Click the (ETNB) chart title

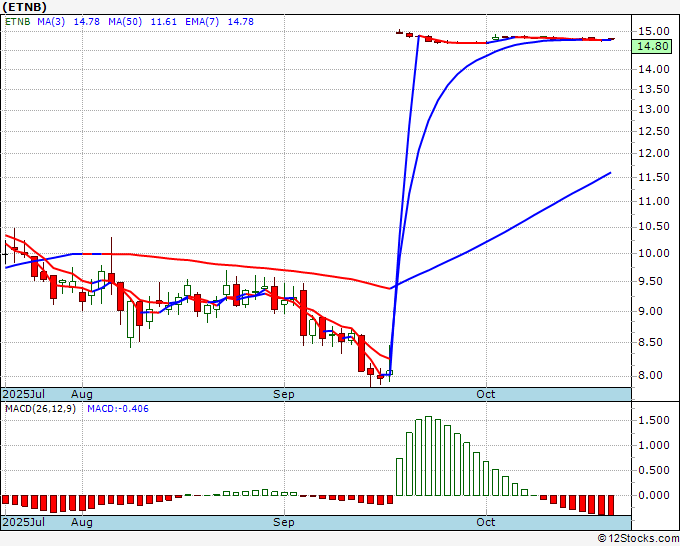click(24, 7)
